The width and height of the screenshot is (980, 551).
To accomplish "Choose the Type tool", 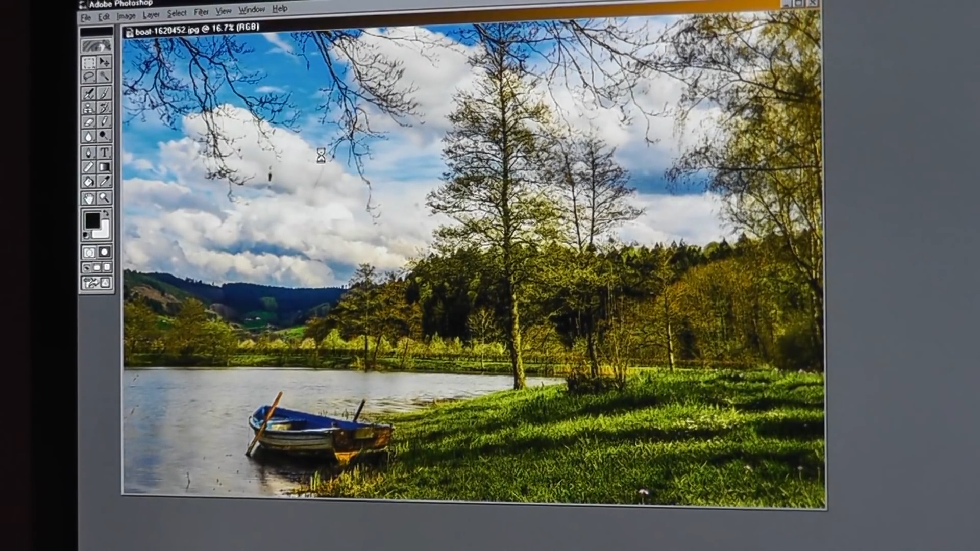I will [x=104, y=152].
